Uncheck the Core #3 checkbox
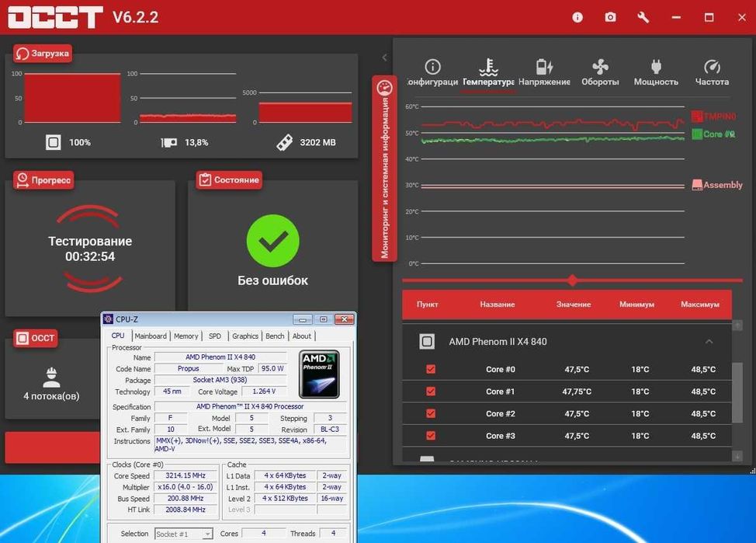This screenshot has width=756, height=543. click(x=431, y=436)
